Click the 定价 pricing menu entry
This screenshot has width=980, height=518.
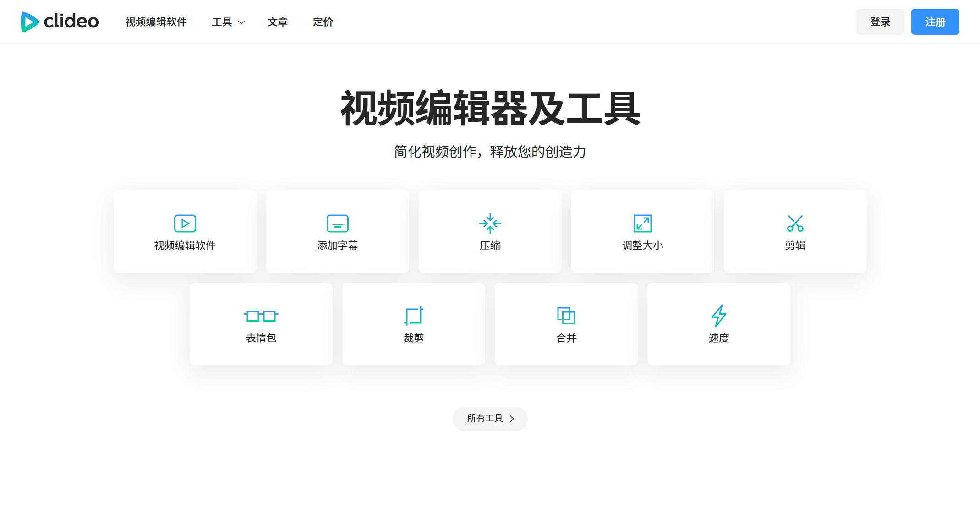pos(323,22)
